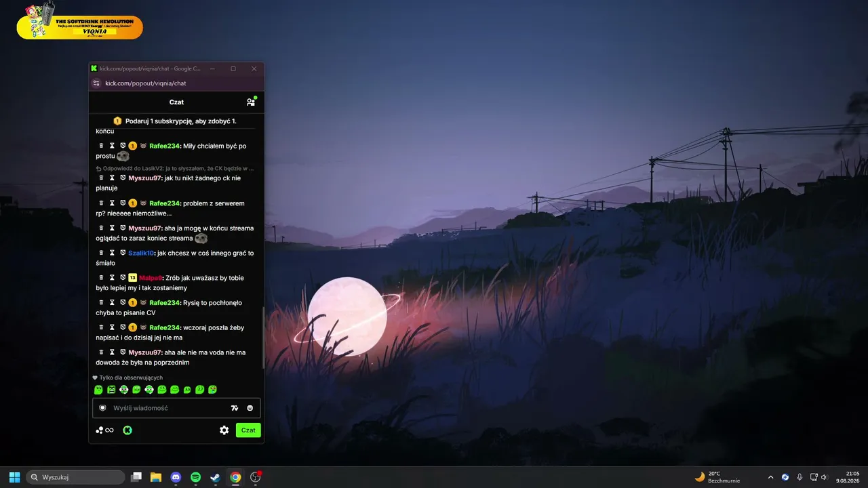Timeout hourglass on 'wczoraj poszła' message
This screenshot has height=488, width=868.
[112, 327]
